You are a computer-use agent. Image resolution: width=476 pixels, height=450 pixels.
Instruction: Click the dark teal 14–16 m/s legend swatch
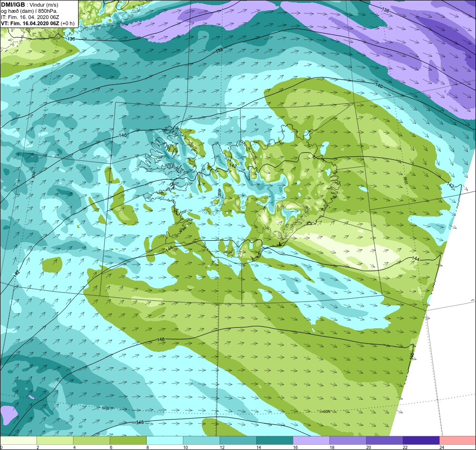tap(275, 440)
